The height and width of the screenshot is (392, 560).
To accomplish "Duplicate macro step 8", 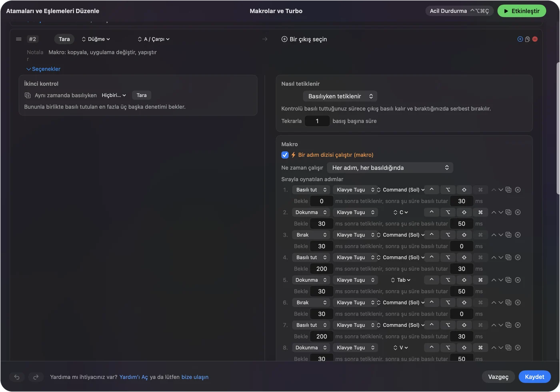I will coord(508,348).
